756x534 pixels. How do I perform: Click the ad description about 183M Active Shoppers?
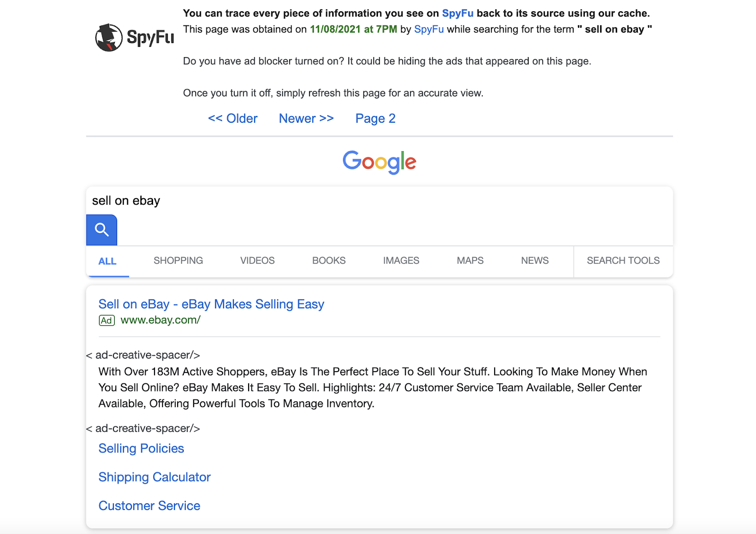coord(373,388)
